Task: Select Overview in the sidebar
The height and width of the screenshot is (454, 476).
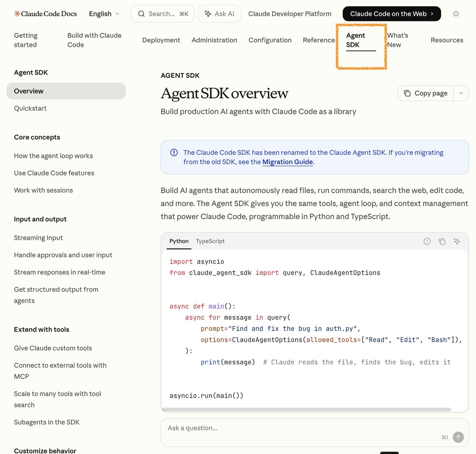Action: pos(66,91)
